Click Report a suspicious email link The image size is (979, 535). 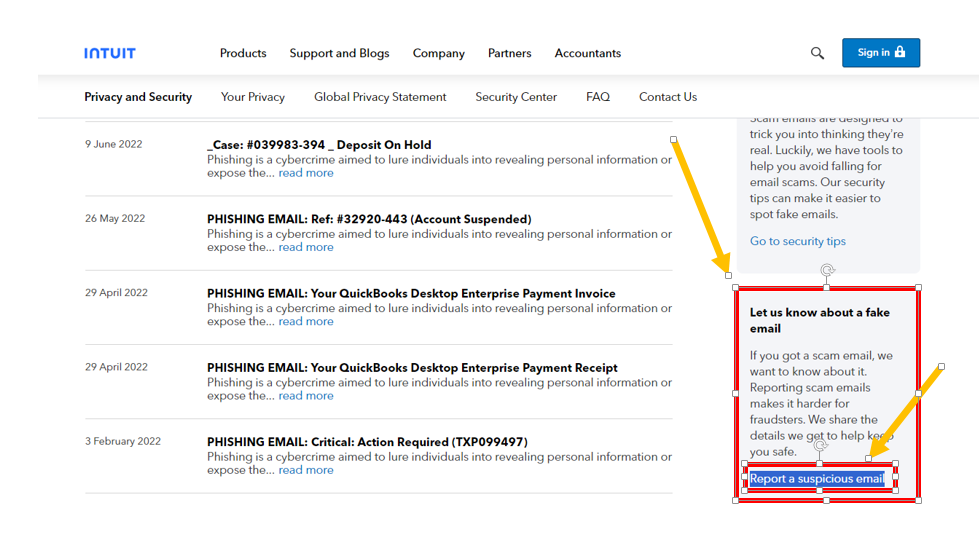click(817, 479)
